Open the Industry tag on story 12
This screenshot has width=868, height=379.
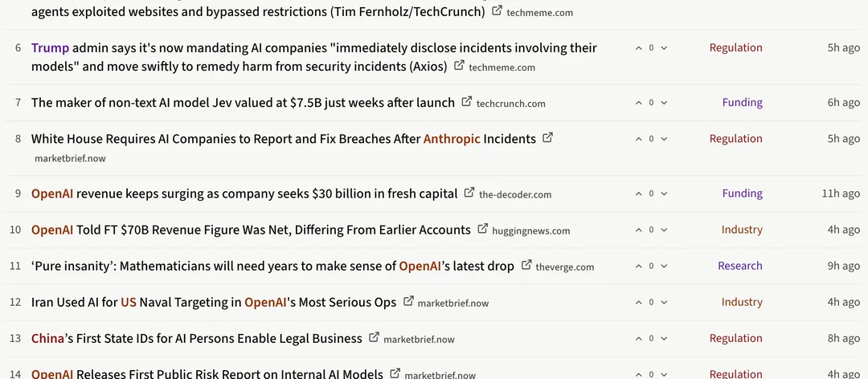point(742,302)
